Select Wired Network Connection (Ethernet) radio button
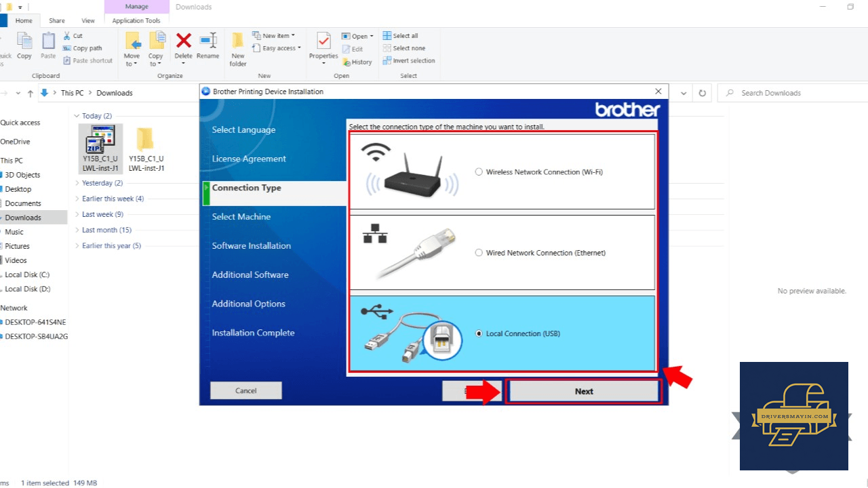868x488 pixels. point(479,253)
